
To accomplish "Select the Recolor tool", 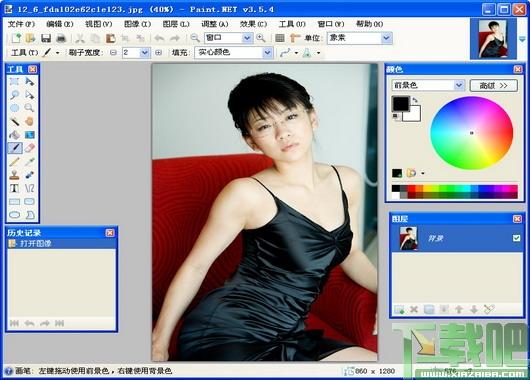I will point(30,175).
